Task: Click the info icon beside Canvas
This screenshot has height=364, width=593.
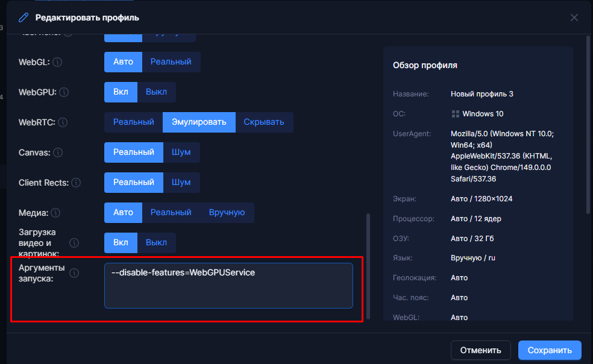Action: (58, 152)
